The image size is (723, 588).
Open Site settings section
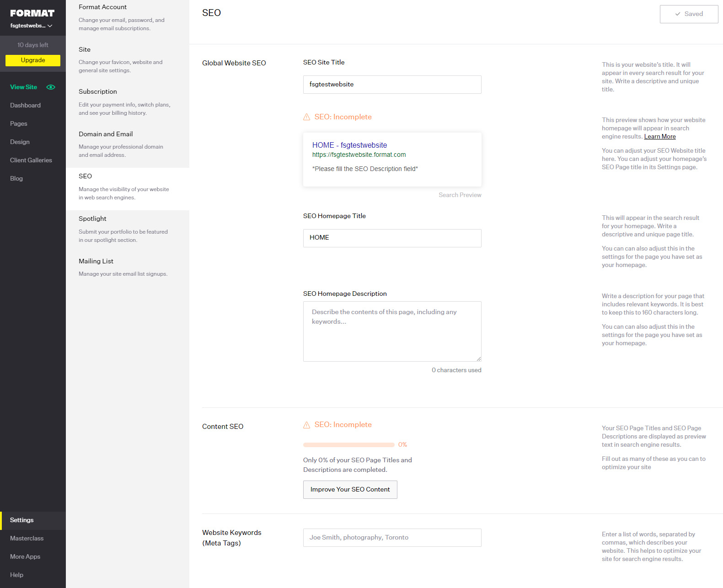[128, 59]
